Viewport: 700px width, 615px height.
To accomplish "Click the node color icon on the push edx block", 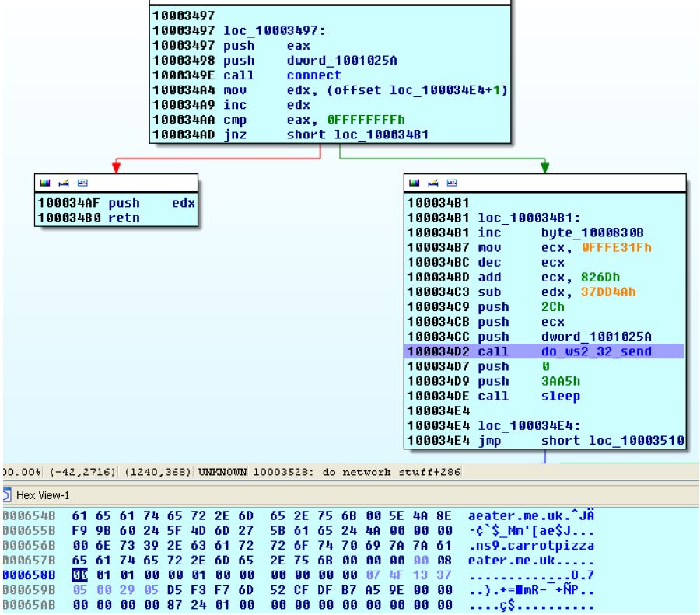I will click(x=44, y=184).
